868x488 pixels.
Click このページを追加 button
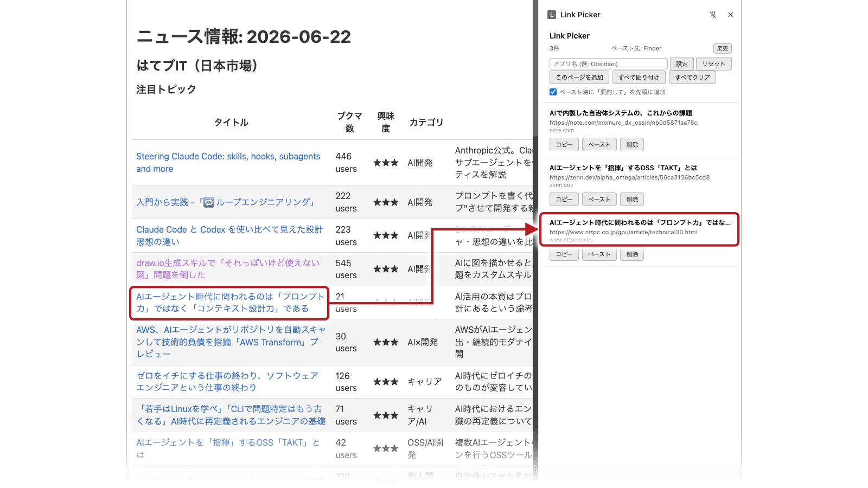point(579,78)
